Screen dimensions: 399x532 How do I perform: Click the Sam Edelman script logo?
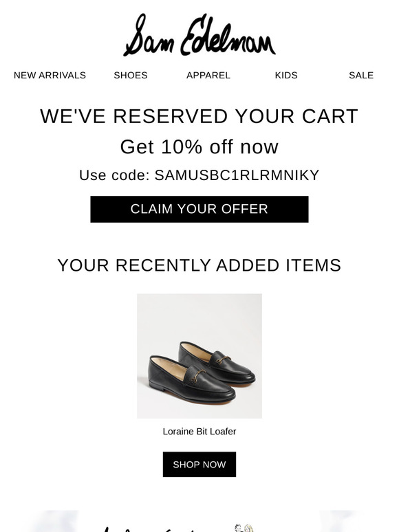(199, 35)
